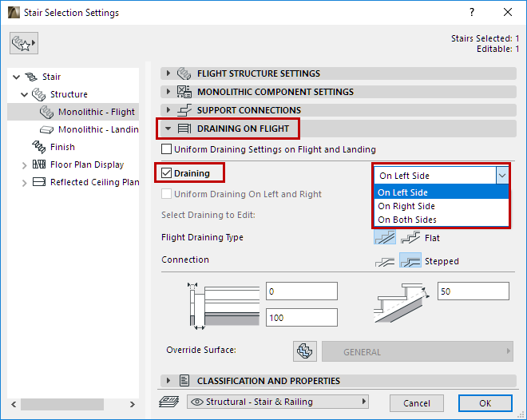Viewport: 527px width, 420px height.
Task: Click the tree horizontal scrollbar thumb
Action: [x=62, y=404]
